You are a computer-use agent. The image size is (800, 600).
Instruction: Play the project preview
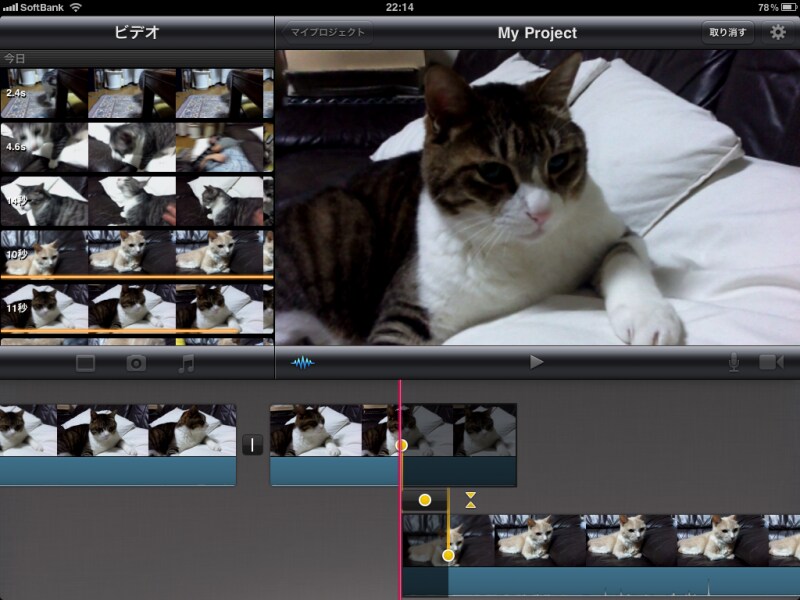point(537,362)
